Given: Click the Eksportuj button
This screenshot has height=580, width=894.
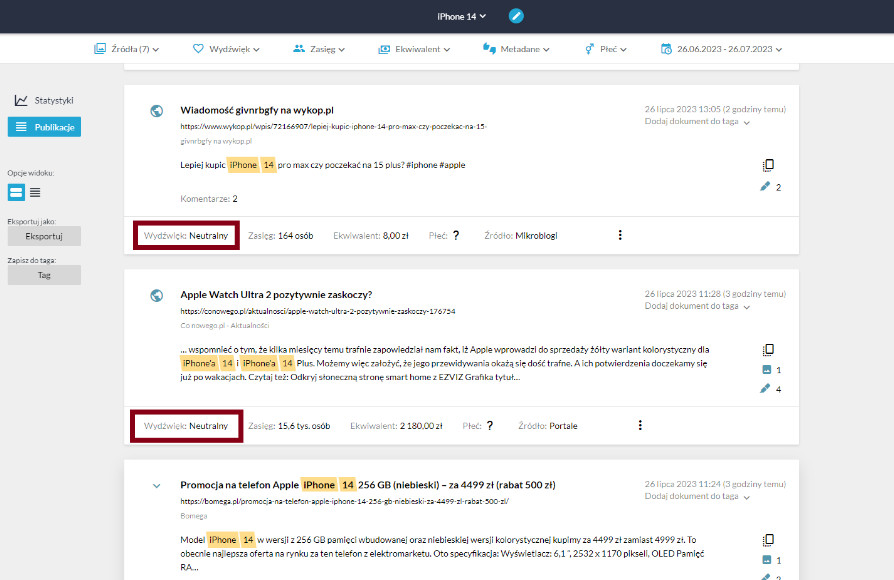Looking at the screenshot, I should (x=44, y=236).
